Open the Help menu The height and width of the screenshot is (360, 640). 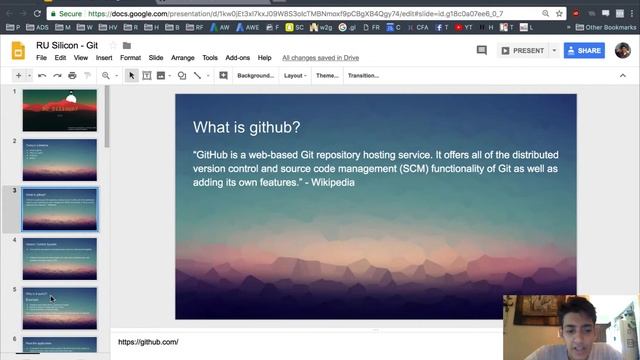tap(264, 58)
